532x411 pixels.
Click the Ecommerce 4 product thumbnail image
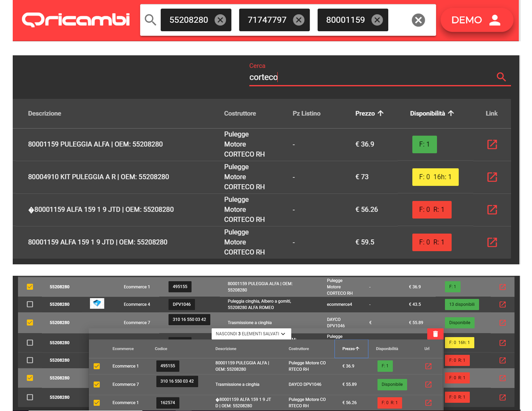point(97,303)
